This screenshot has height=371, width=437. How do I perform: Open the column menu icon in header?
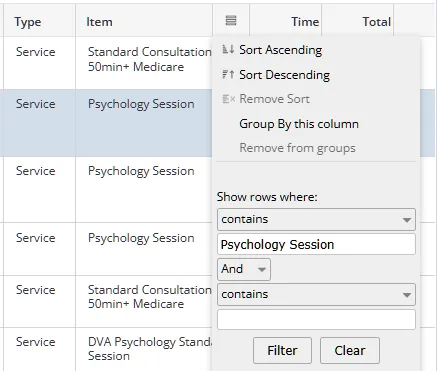click(x=231, y=21)
